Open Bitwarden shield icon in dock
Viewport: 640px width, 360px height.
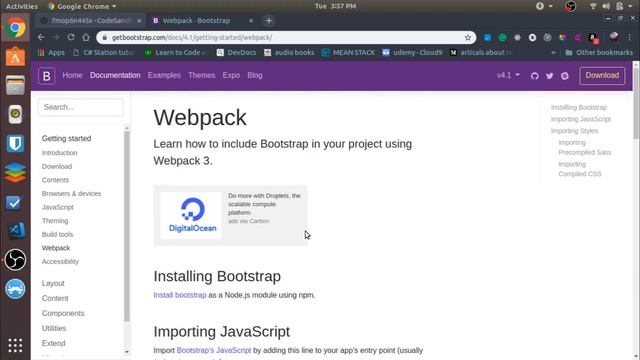point(15,144)
